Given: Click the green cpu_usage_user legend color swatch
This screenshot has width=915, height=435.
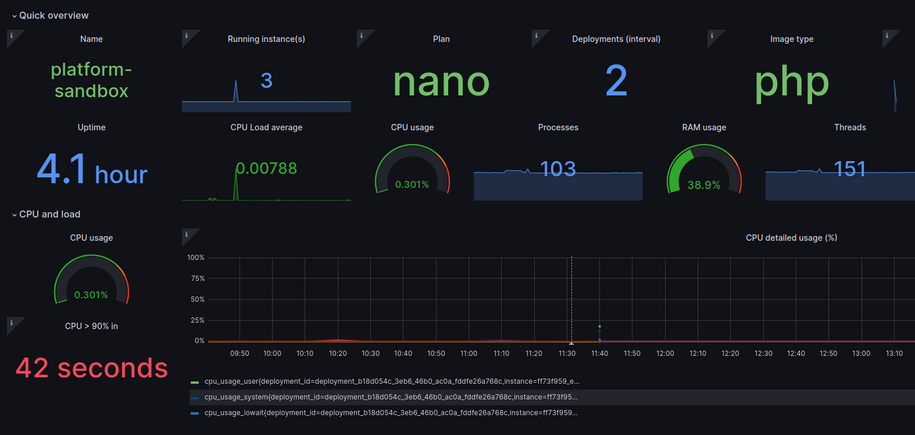Looking at the screenshot, I should point(195,381).
